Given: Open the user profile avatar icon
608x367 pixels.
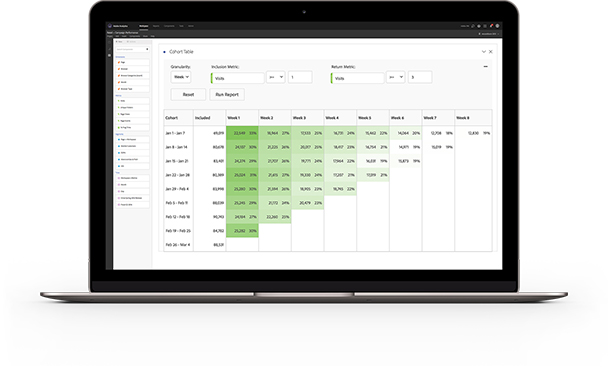Looking at the screenshot, I should (x=497, y=26).
